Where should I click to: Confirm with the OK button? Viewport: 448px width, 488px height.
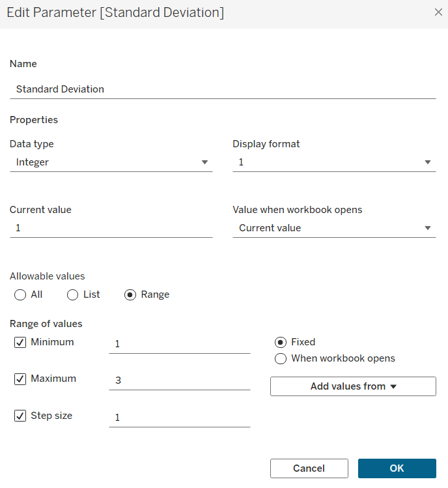(x=397, y=468)
